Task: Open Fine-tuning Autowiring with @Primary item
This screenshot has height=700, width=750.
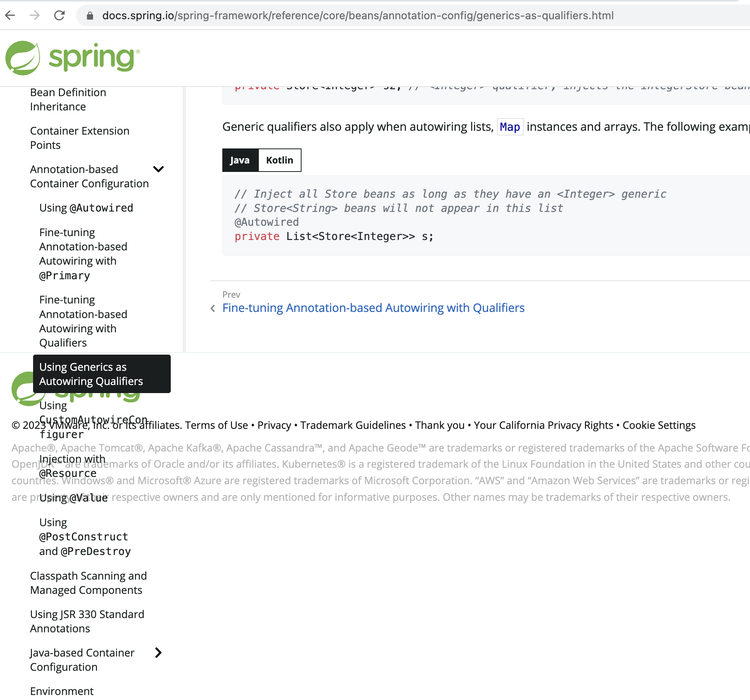Action: pos(83,254)
